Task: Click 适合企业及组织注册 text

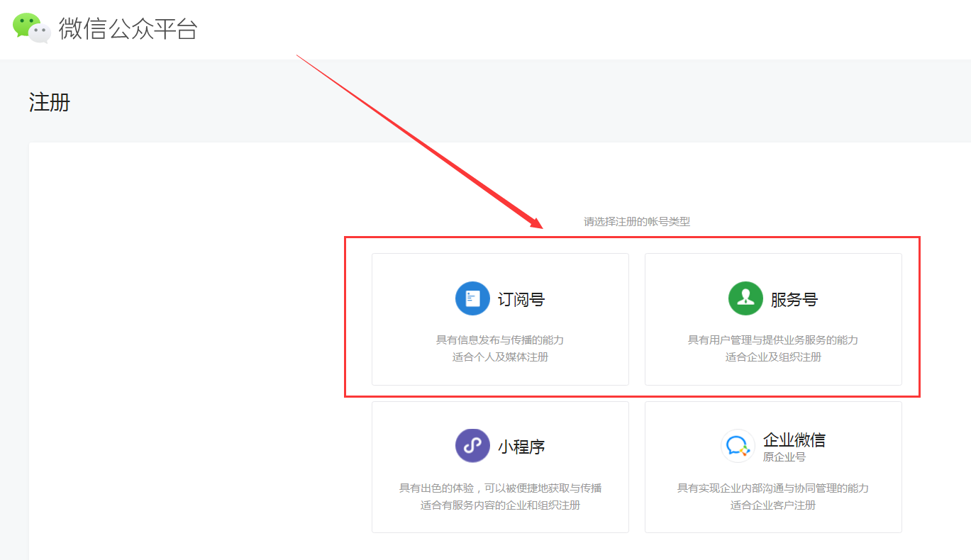Action: 773,357
